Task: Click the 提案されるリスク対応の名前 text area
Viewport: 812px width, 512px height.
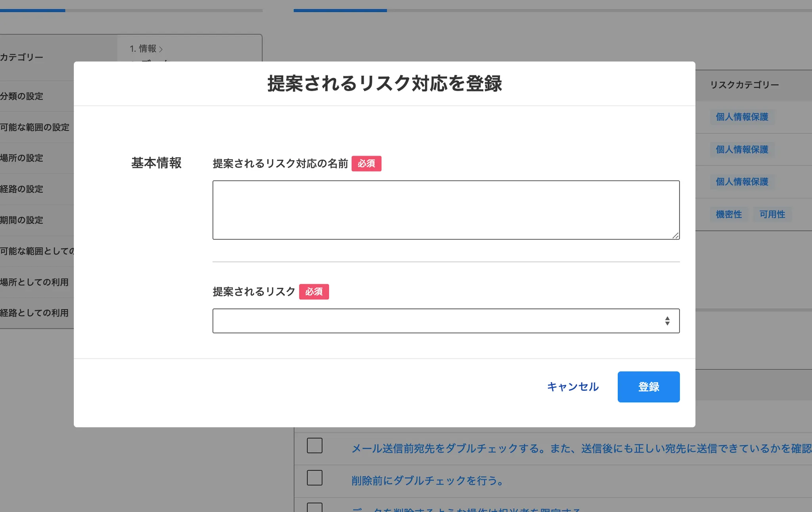Action: click(x=446, y=210)
